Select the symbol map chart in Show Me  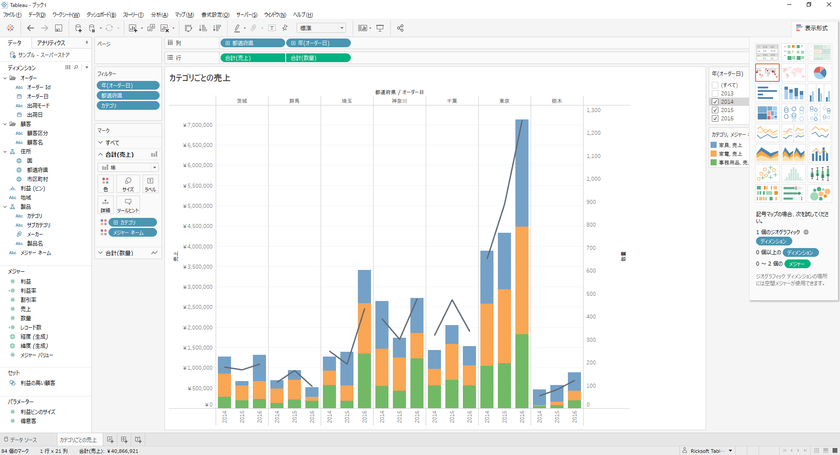[767, 72]
